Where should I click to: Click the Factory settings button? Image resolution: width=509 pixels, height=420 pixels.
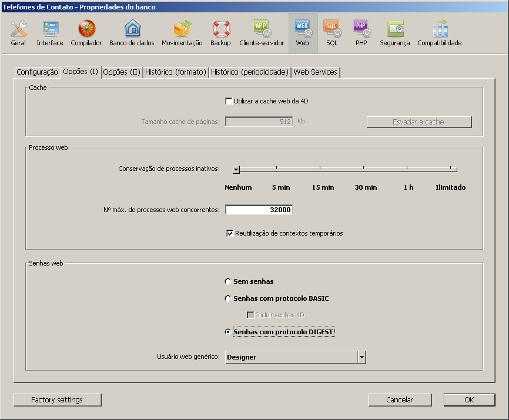(x=57, y=400)
